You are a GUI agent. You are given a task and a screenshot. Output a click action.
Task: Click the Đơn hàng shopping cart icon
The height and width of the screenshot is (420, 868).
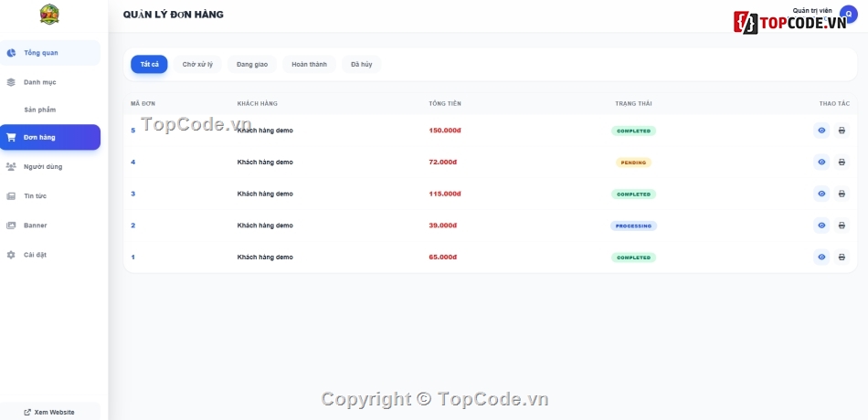point(11,137)
